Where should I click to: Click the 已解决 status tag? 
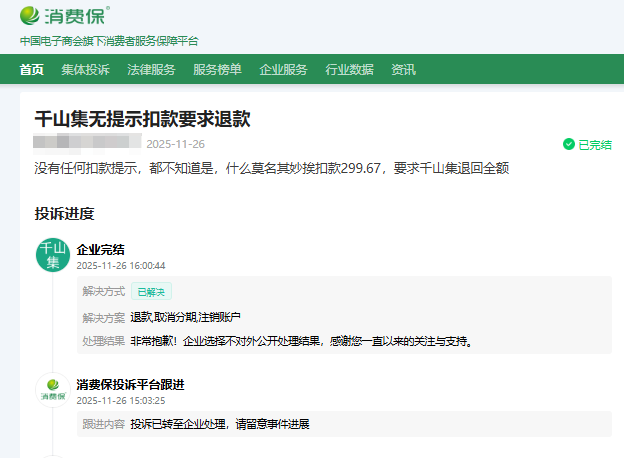click(x=152, y=292)
